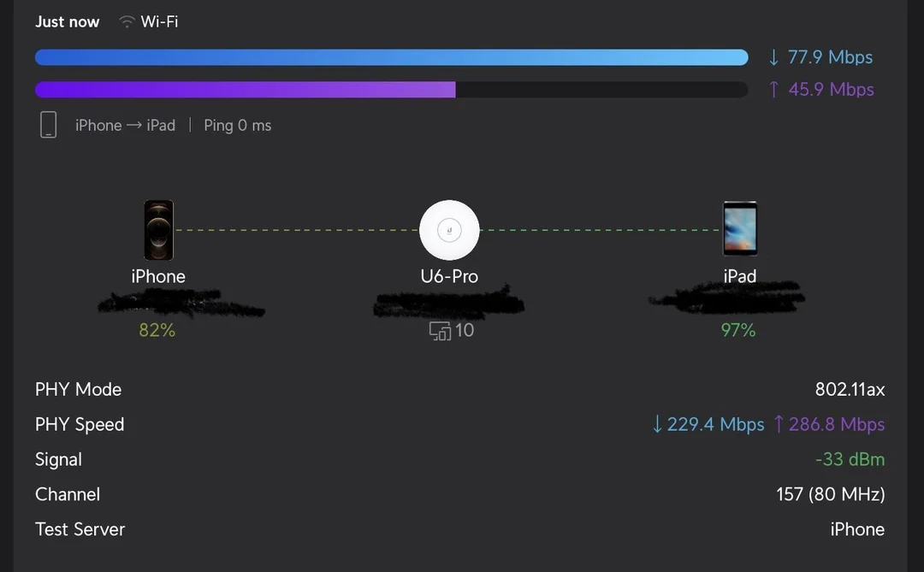Image resolution: width=924 pixels, height=572 pixels.
Task: Select the iPhone device icon
Action: point(158,229)
